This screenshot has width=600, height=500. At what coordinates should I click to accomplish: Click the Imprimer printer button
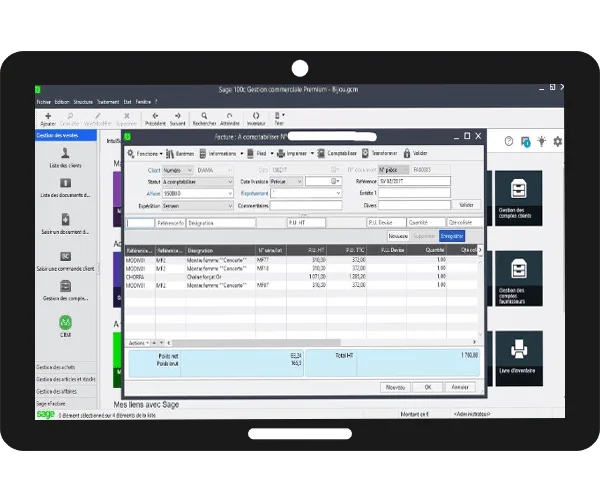tap(292, 153)
